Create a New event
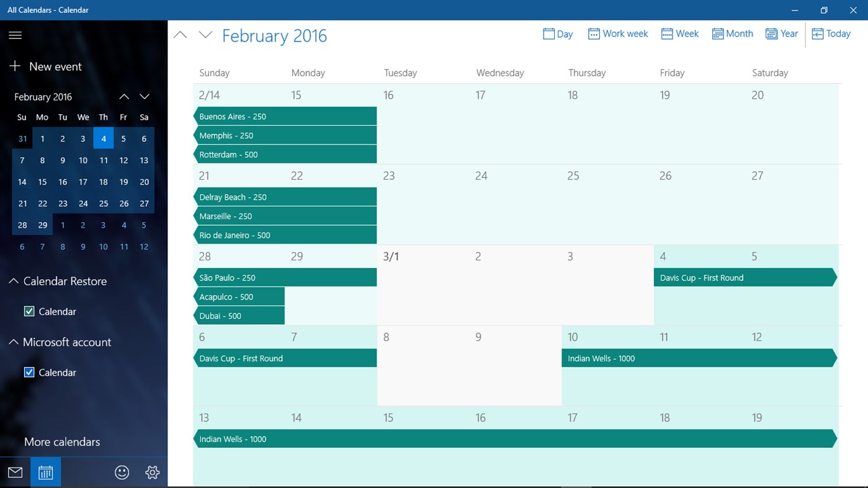 click(45, 66)
